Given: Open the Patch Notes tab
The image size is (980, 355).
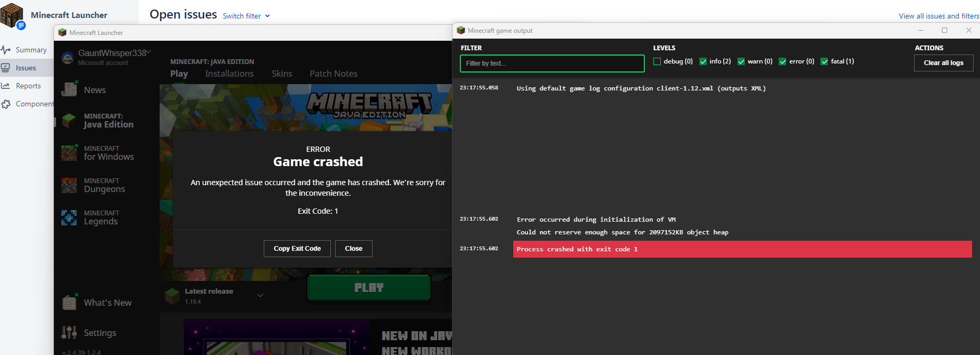Looking at the screenshot, I should [x=334, y=74].
